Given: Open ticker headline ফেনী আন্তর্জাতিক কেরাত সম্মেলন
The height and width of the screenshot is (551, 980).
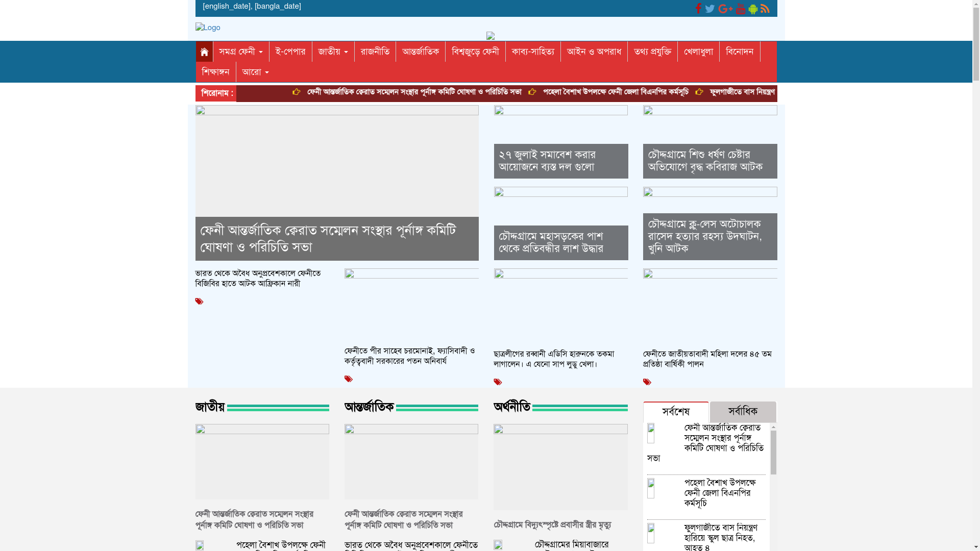Looking at the screenshot, I should click(414, 92).
